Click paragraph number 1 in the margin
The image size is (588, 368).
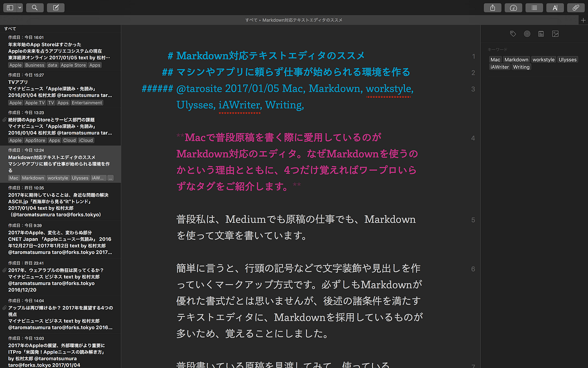click(473, 56)
